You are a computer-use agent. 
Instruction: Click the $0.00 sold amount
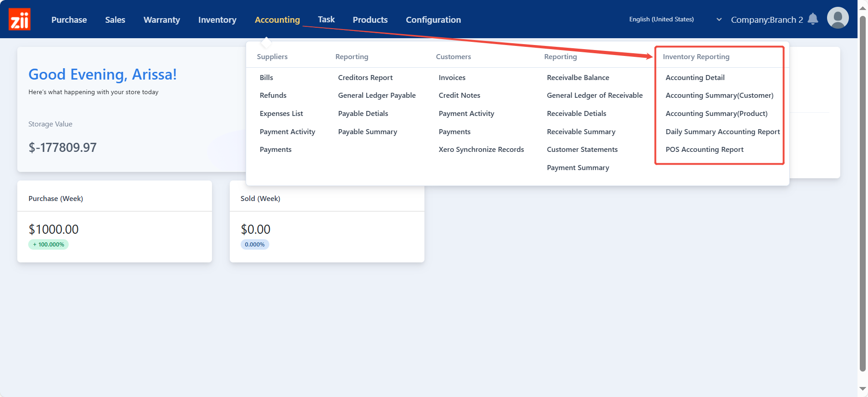256,229
